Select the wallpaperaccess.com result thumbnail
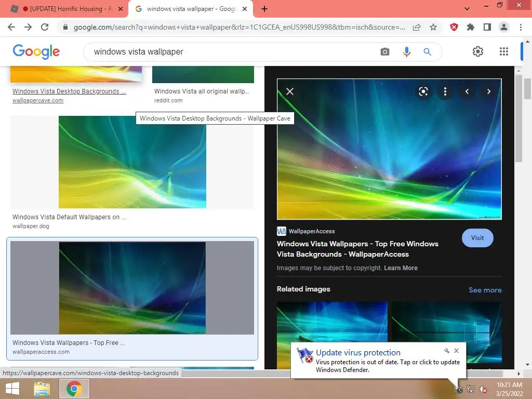This screenshot has height=399, width=532. (x=132, y=288)
